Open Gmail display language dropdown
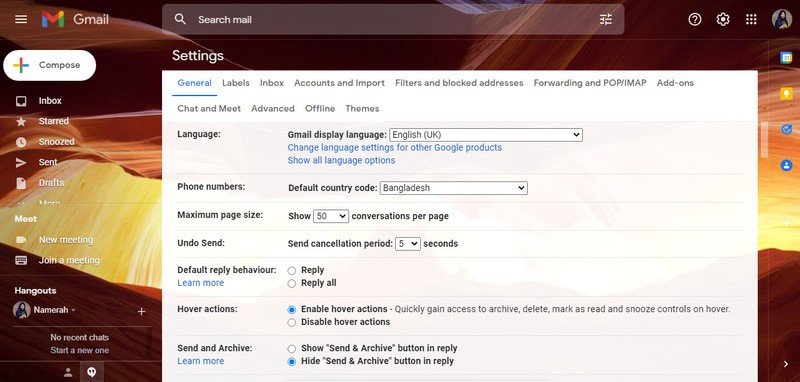This screenshot has height=382, width=800. coord(486,135)
